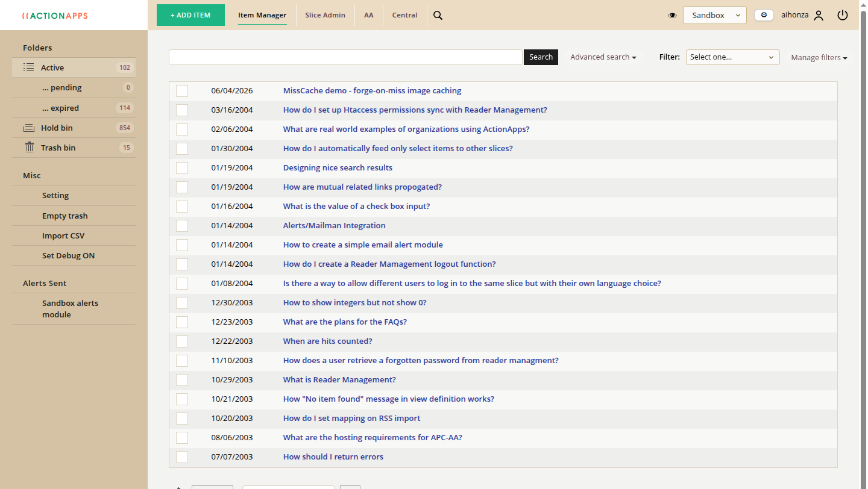This screenshot has width=868, height=489.
Task: Click the power logout icon
Action: [x=843, y=15]
